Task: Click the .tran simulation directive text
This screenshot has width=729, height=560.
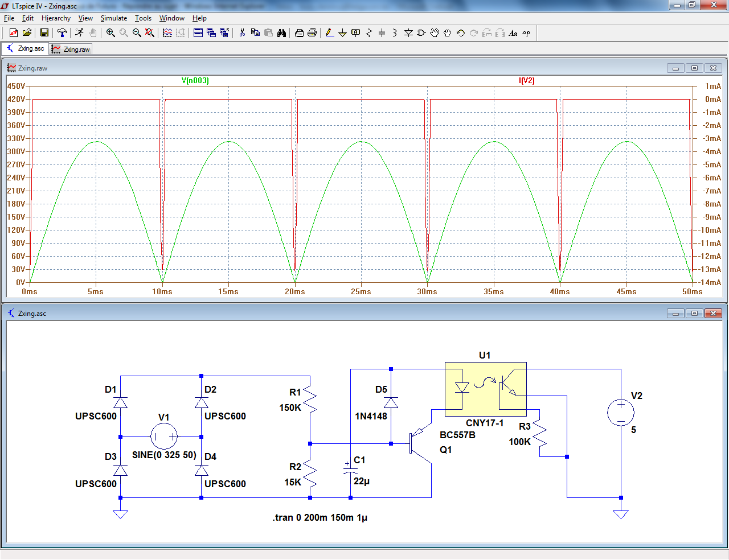Action: (320, 517)
